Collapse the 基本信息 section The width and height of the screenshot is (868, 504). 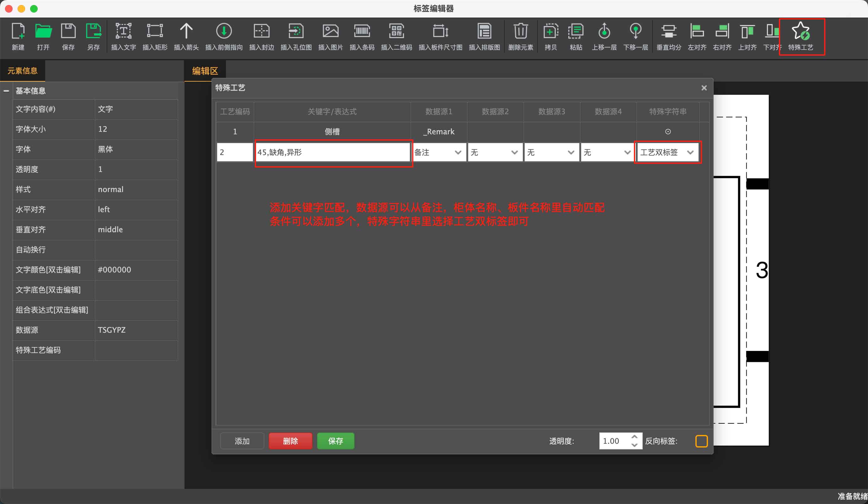pyautogui.click(x=6, y=91)
